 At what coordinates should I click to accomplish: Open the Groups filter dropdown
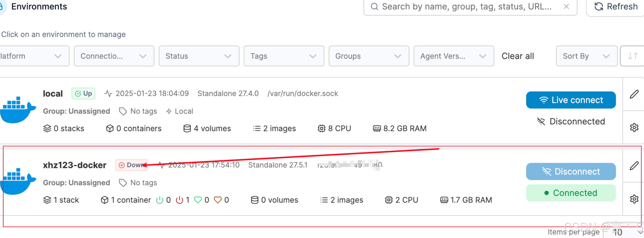pos(368,56)
